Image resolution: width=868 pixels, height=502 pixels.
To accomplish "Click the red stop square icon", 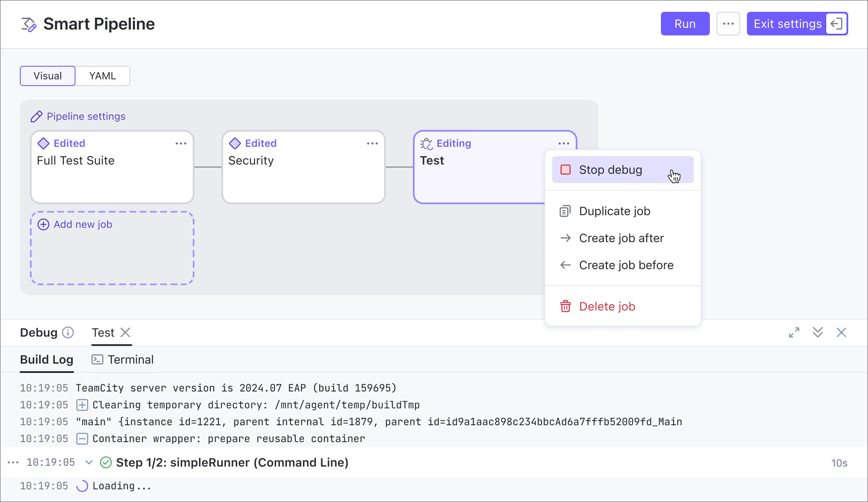I will pos(566,170).
